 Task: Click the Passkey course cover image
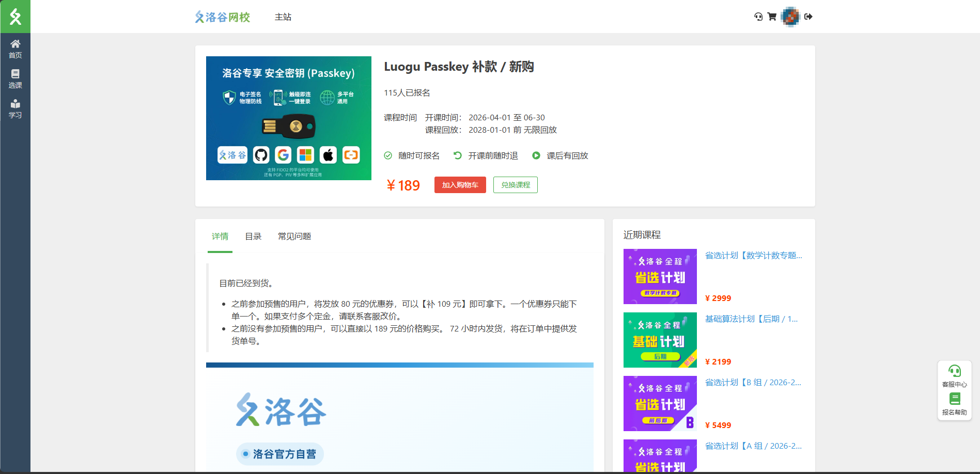289,118
